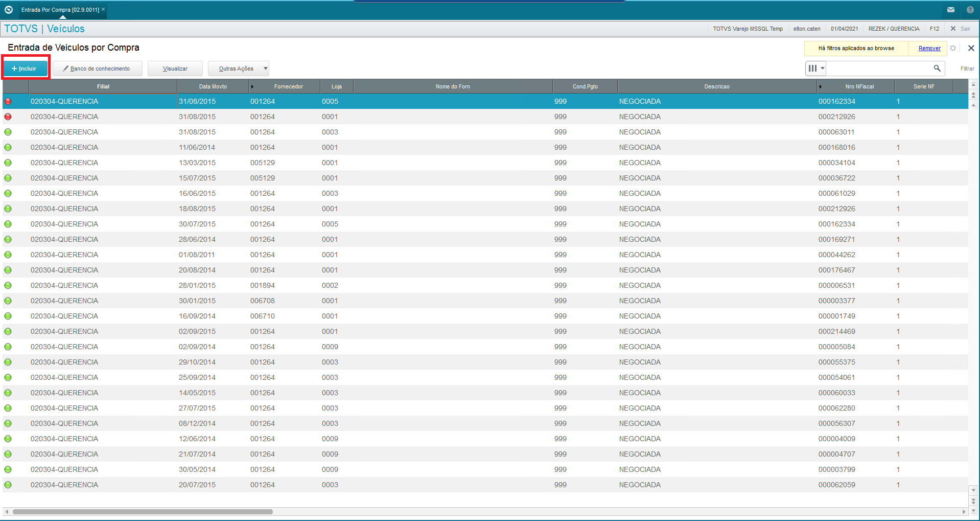Click the left arrow of the horizontal scrollbar
This screenshot has height=521, width=980.
(6, 511)
